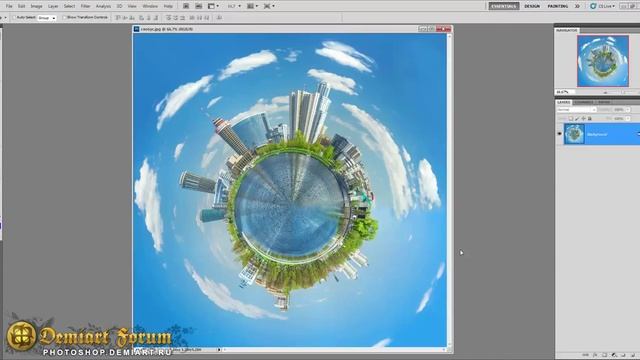
Task: Open the Arrange Documents dropdown
Action: tap(252, 6)
